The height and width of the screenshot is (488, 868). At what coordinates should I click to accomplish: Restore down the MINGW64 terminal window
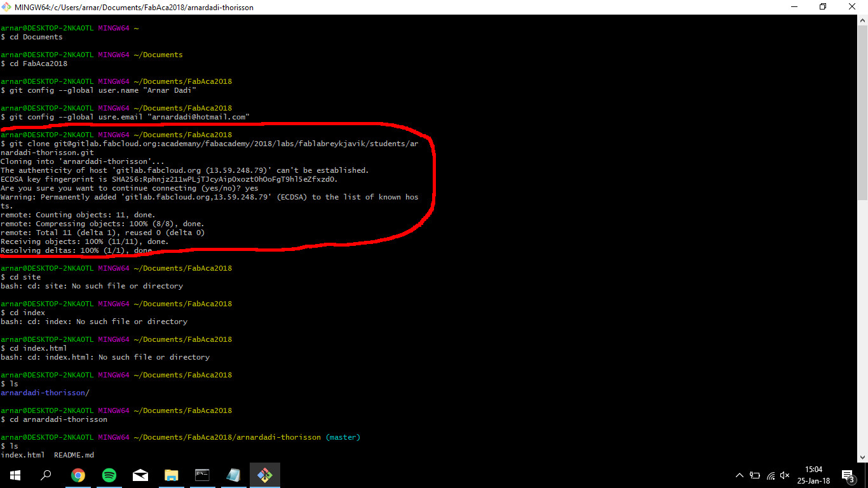tap(823, 7)
